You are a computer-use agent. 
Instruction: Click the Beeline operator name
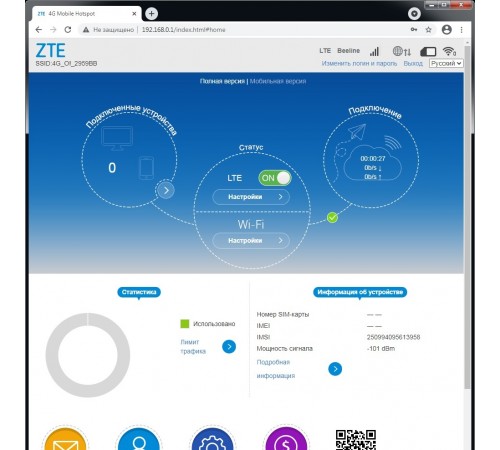348,51
